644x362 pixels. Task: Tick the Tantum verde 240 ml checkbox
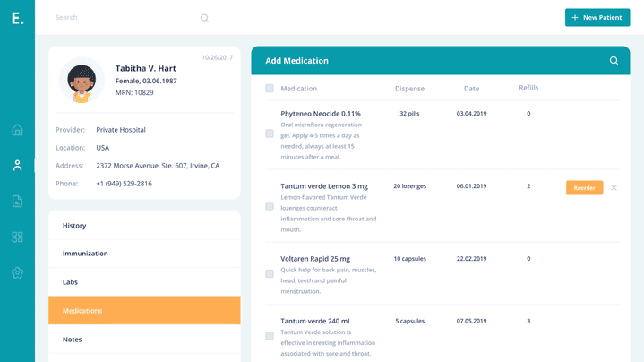click(x=270, y=336)
